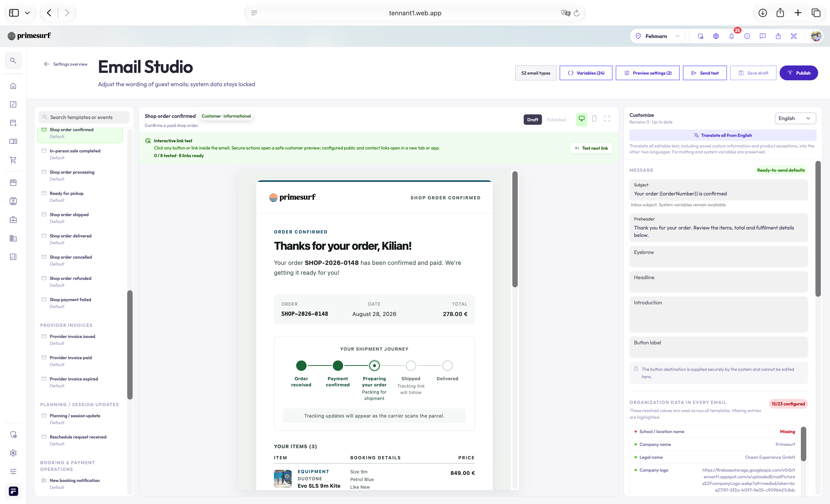Select the Published tab
The image size is (830, 504).
556,120
